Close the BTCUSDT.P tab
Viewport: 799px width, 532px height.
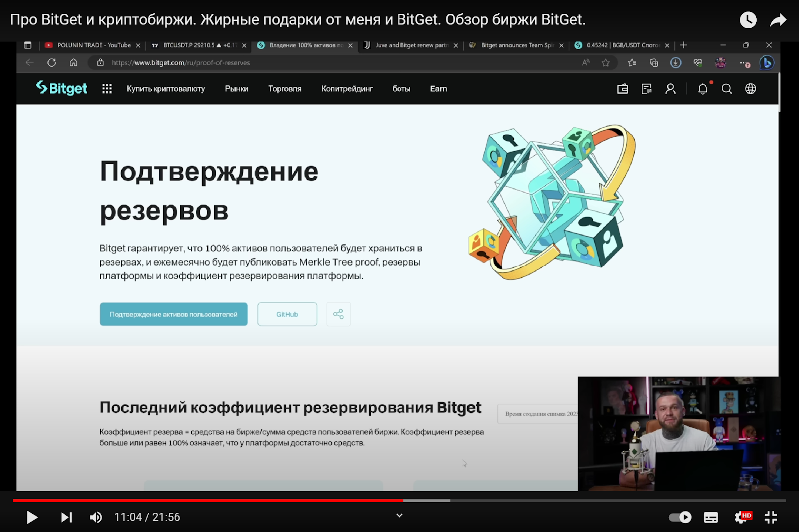244,45
